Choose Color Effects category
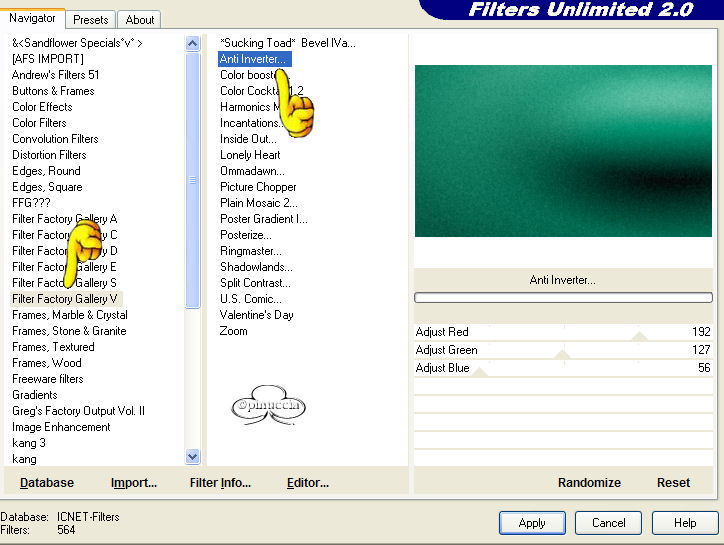Viewport: 724px width, 545px height. coord(42,107)
